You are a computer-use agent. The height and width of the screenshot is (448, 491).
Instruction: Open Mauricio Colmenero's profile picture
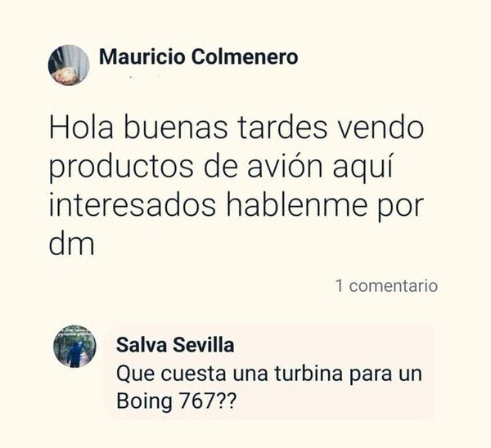[x=69, y=65]
